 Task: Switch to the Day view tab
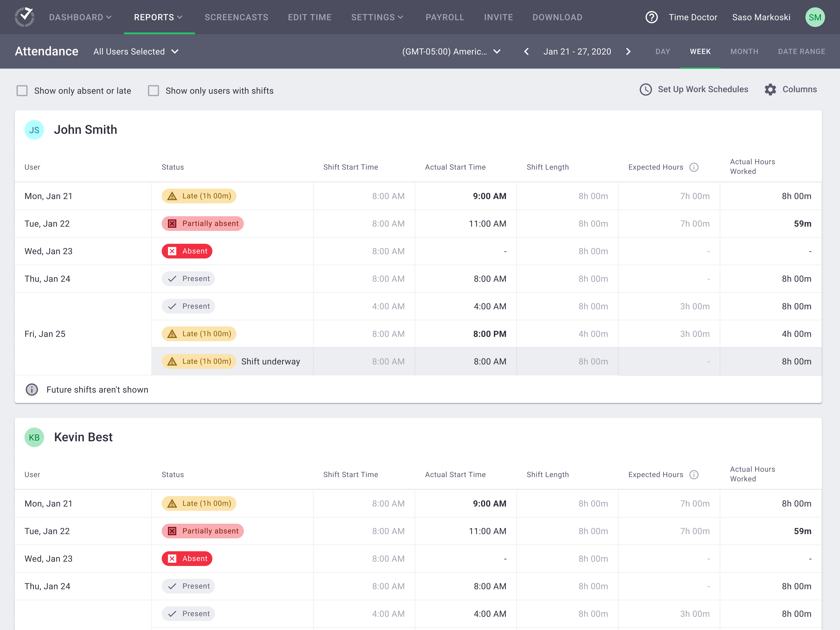pyautogui.click(x=662, y=52)
